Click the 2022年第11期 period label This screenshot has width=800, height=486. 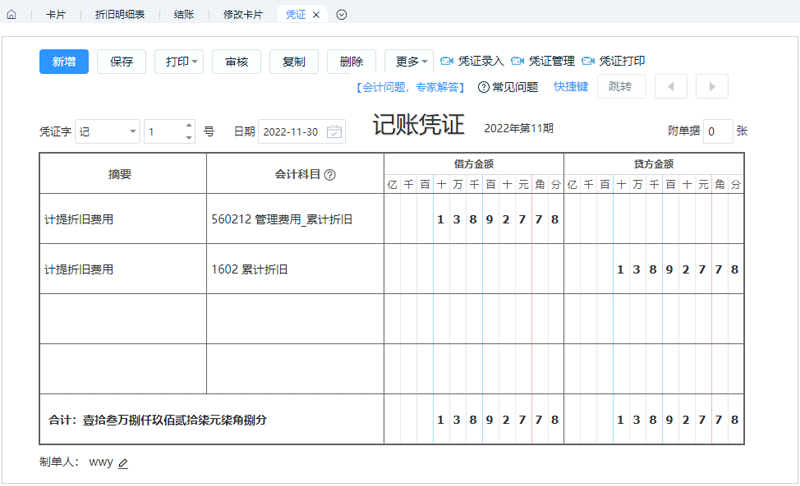pyautogui.click(x=519, y=129)
